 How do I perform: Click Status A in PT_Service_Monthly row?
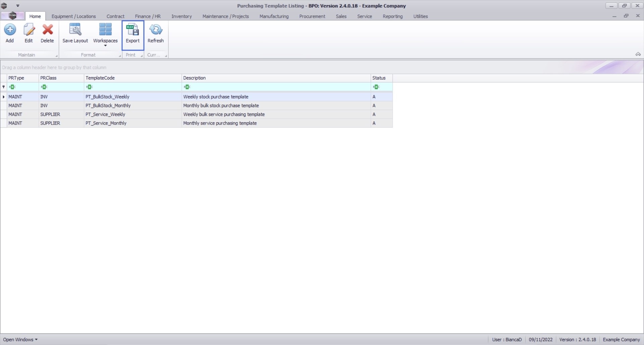point(382,123)
